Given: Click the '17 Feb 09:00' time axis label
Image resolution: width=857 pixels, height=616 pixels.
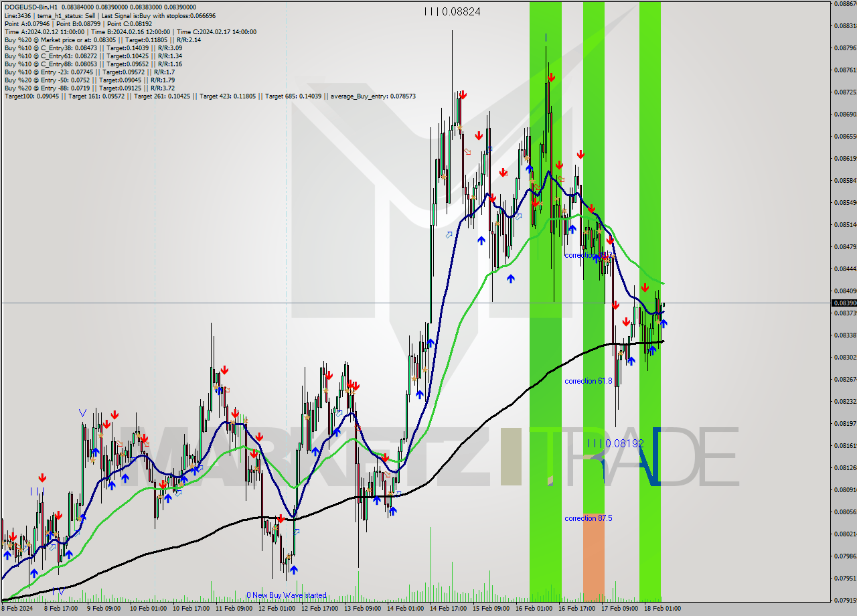Looking at the screenshot, I should (619, 609).
